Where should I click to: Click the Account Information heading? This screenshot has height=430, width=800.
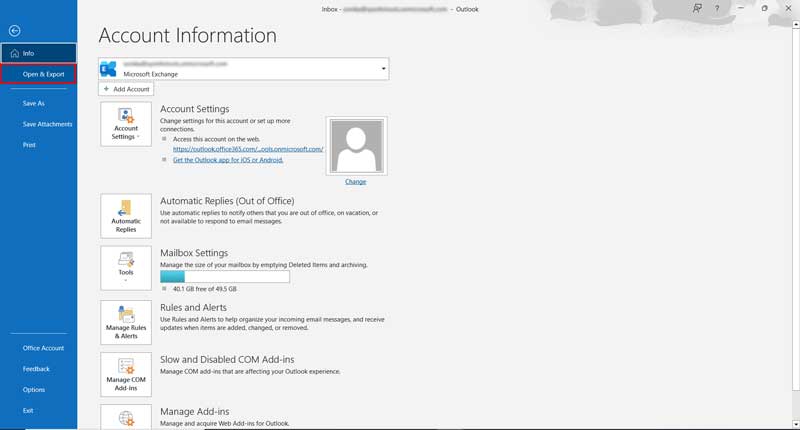[x=188, y=35]
